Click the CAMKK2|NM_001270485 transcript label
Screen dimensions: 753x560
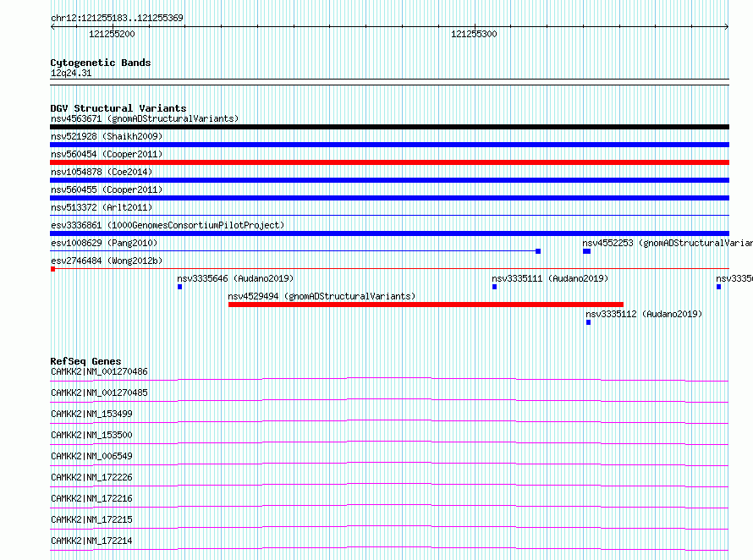(x=99, y=393)
